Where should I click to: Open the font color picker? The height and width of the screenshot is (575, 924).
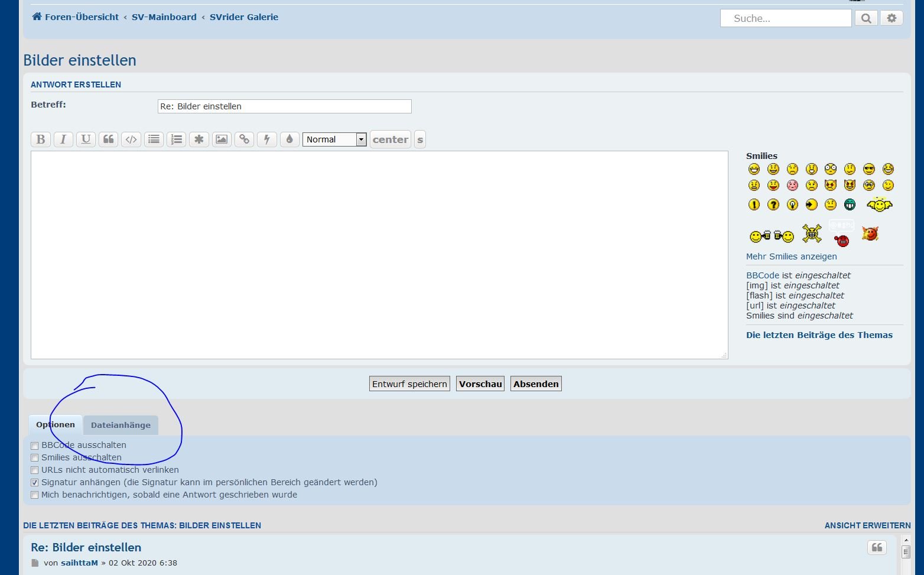pyautogui.click(x=289, y=139)
